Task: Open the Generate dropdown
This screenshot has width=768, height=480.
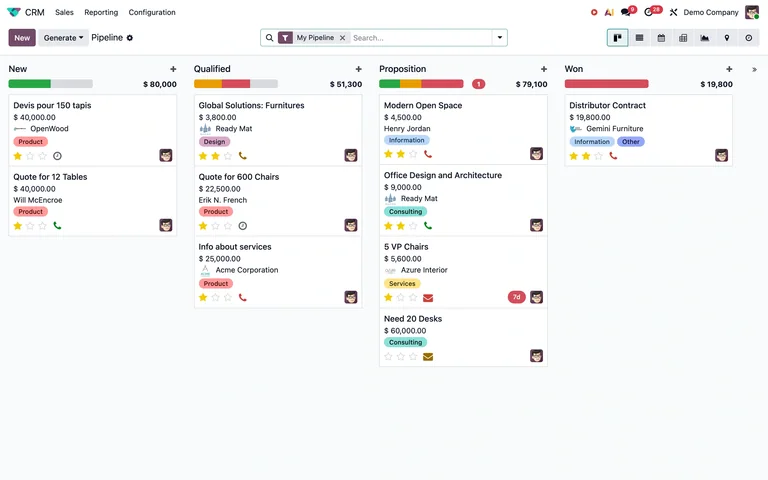Action: [x=63, y=38]
